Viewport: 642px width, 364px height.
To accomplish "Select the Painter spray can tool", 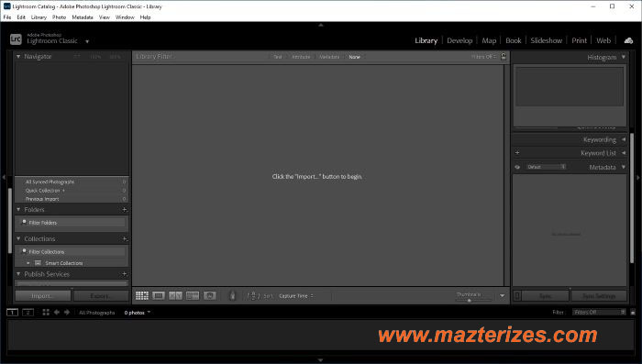I will coord(233,295).
